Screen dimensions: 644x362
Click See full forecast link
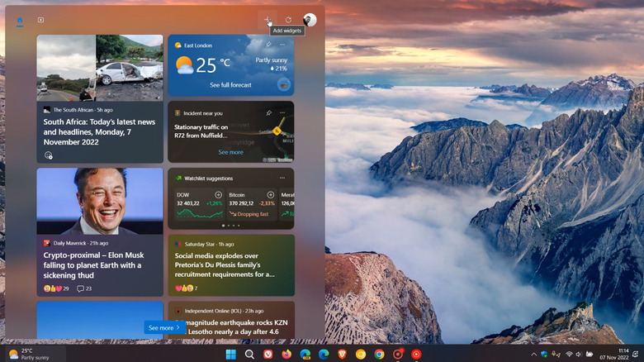click(230, 85)
